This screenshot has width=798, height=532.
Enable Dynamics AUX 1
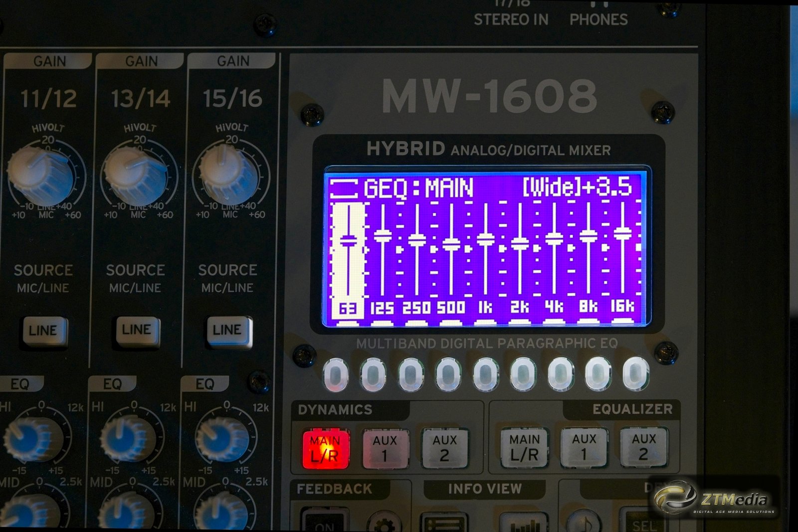pos(385,448)
